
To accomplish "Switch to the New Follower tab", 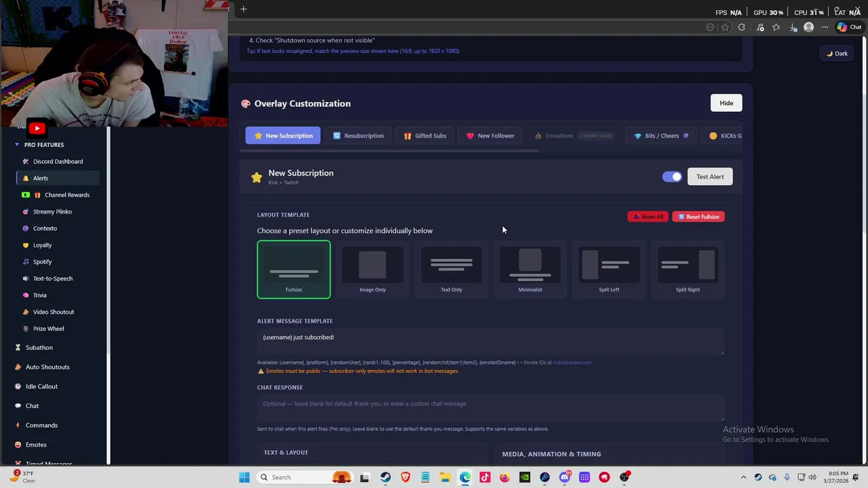I will point(490,136).
